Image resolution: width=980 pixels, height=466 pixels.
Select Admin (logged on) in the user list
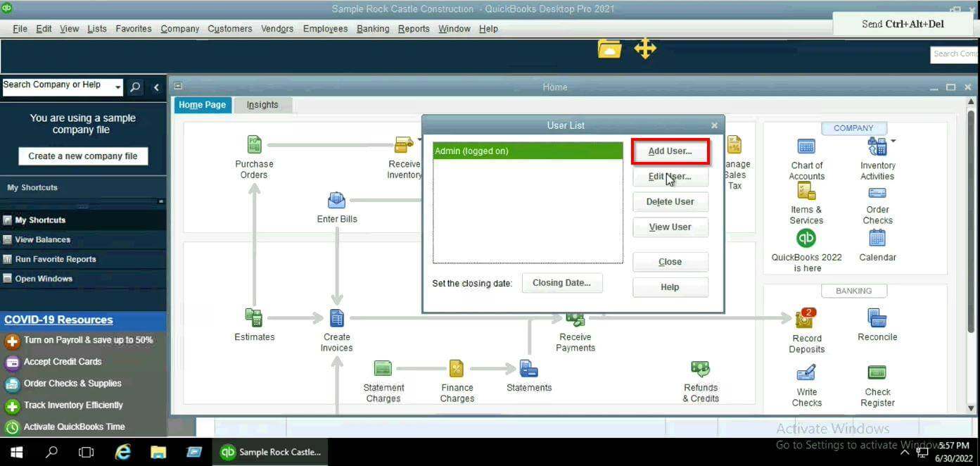(x=528, y=150)
